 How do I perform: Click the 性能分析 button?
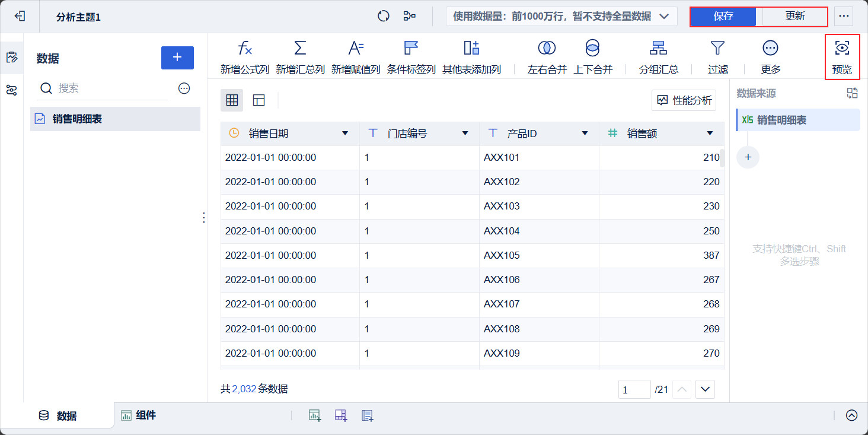[x=684, y=100]
